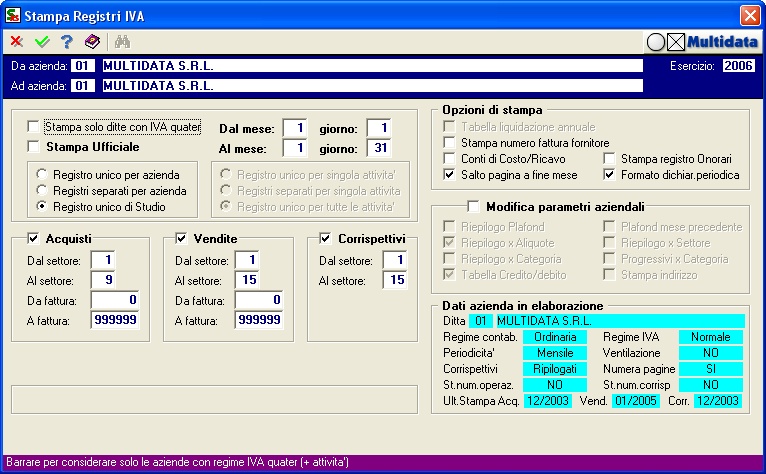Viewport: 766px width, 474px height.
Task: Click the Numera pagine value SI
Action: pos(711,369)
